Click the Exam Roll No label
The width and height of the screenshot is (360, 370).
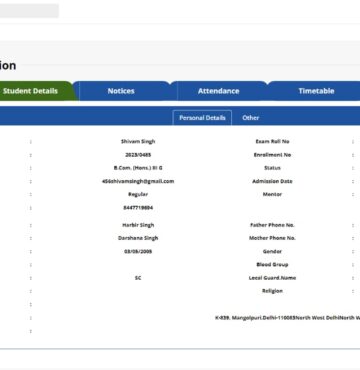(272, 141)
